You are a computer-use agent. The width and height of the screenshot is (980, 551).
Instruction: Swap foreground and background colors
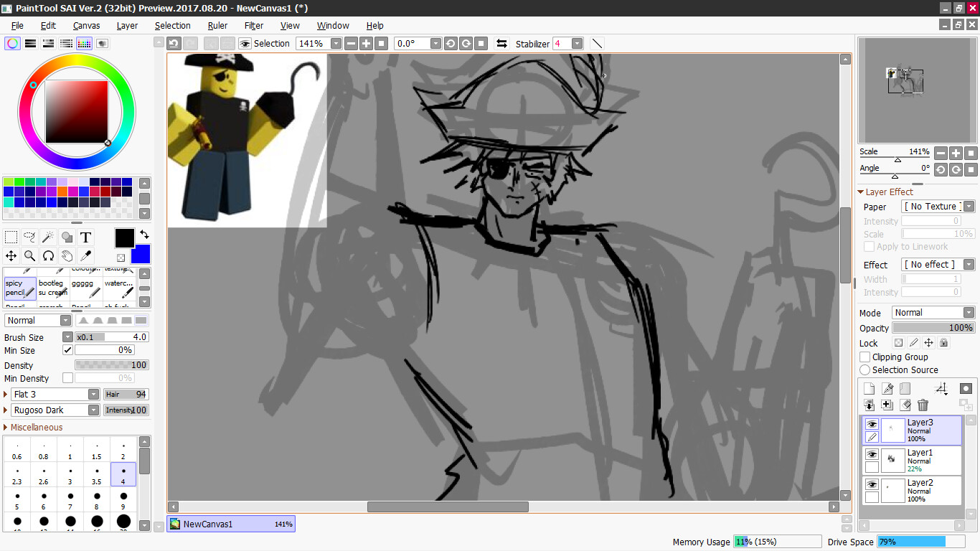point(144,234)
